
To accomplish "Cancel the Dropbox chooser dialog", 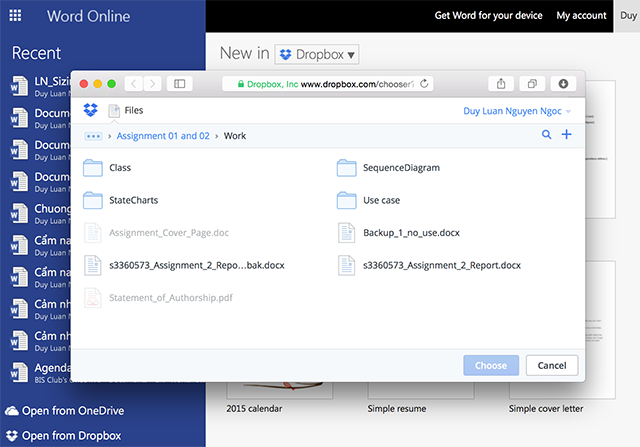I will click(552, 365).
